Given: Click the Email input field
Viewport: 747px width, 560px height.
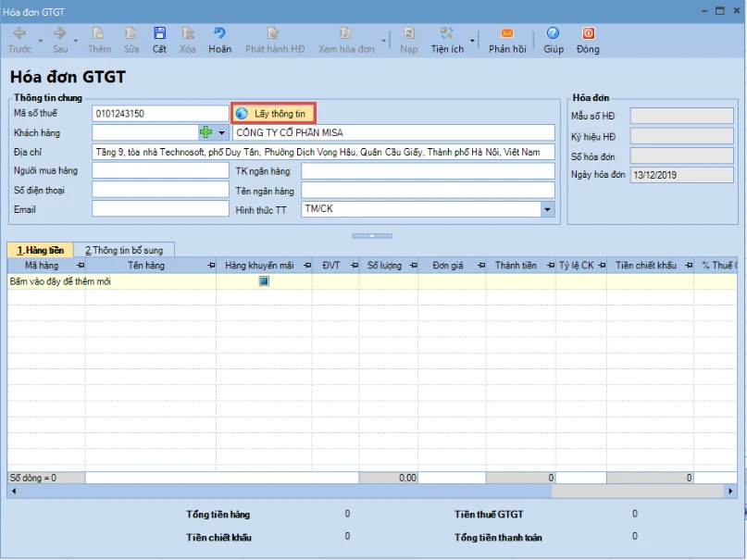Looking at the screenshot, I should click(160, 208).
